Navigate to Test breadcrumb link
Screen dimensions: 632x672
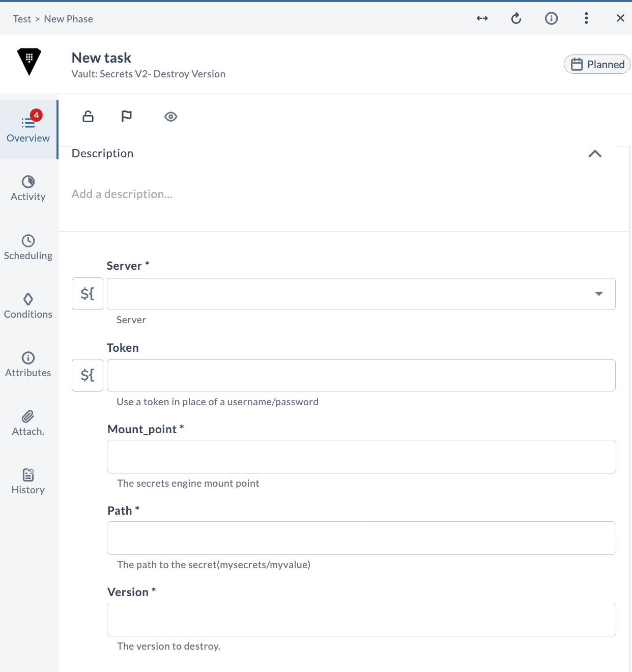pos(22,19)
